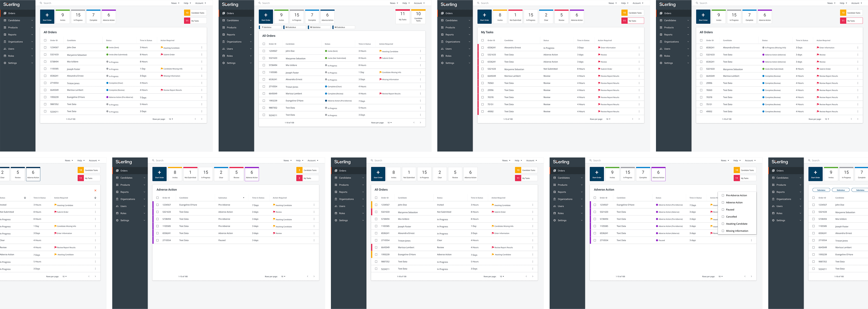This screenshot has height=309, width=868.
Task: Click the Candidate Tasks button showing count 3
Action: 307,170
